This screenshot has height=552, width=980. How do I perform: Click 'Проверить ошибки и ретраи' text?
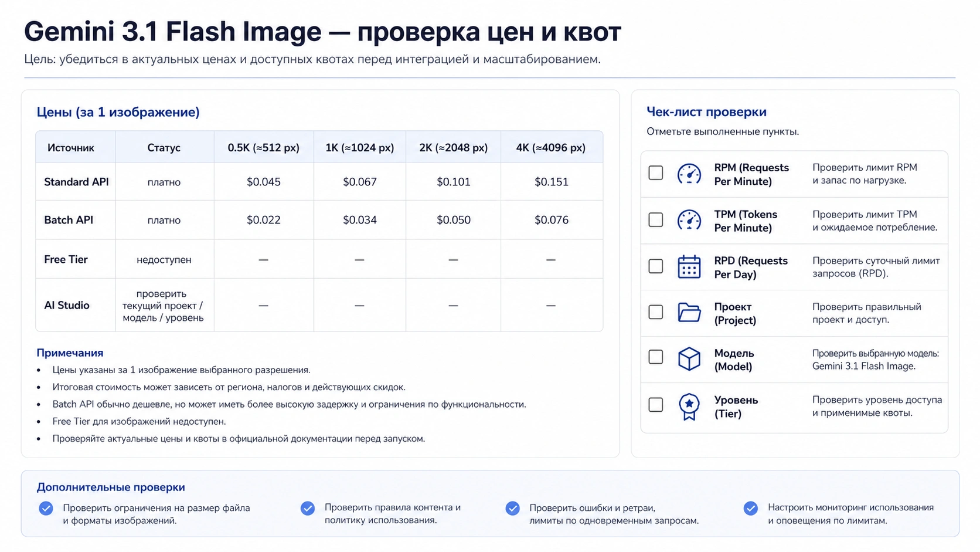click(x=614, y=514)
